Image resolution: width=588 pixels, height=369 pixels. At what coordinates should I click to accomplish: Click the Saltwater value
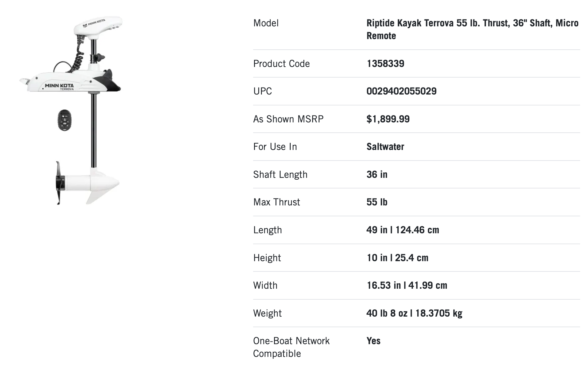click(x=385, y=147)
